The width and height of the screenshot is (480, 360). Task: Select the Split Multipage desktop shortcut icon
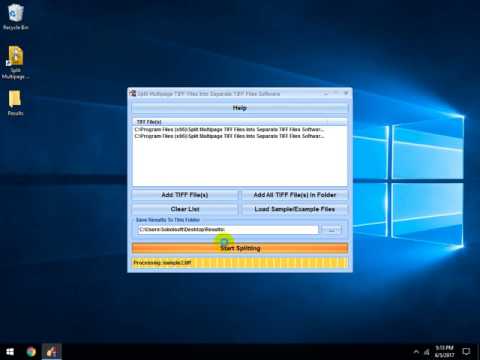(15, 63)
